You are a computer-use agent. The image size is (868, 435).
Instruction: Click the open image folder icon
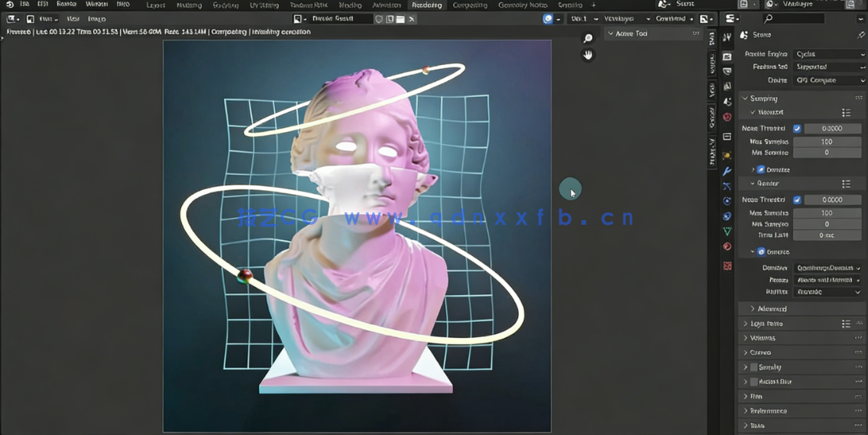click(x=400, y=19)
